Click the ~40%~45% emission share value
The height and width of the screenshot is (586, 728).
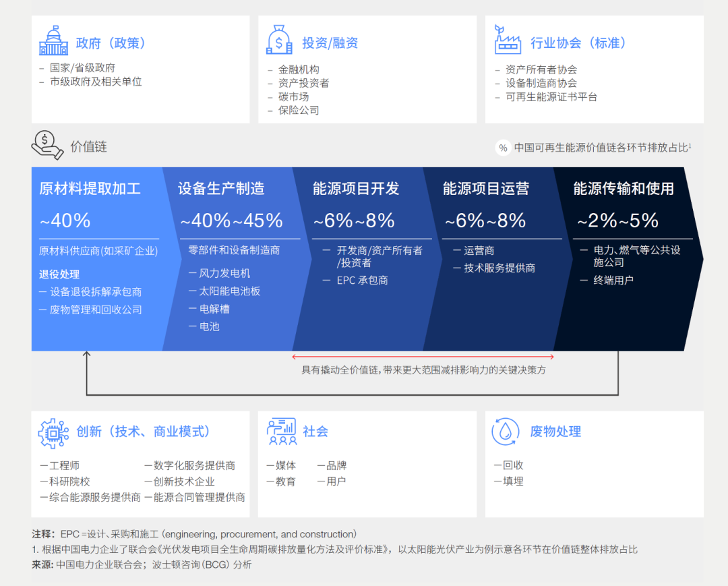click(x=231, y=221)
